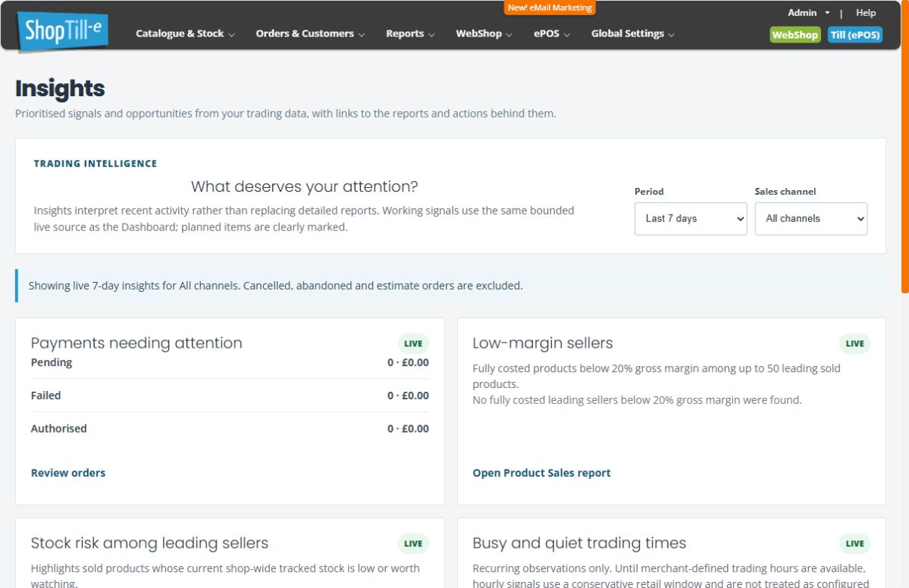Open the Period dropdown showing Last 7 days
This screenshot has height=588, width=909.
click(x=691, y=218)
